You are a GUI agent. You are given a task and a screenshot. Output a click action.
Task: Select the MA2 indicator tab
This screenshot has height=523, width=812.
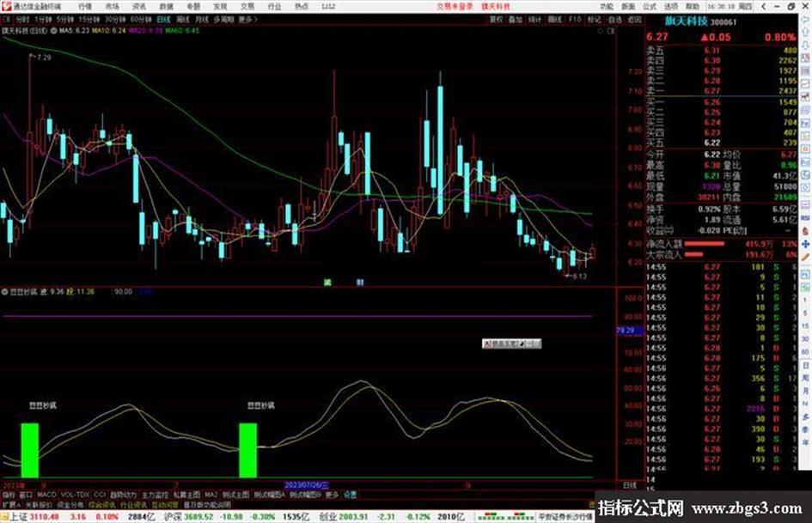click(211, 495)
